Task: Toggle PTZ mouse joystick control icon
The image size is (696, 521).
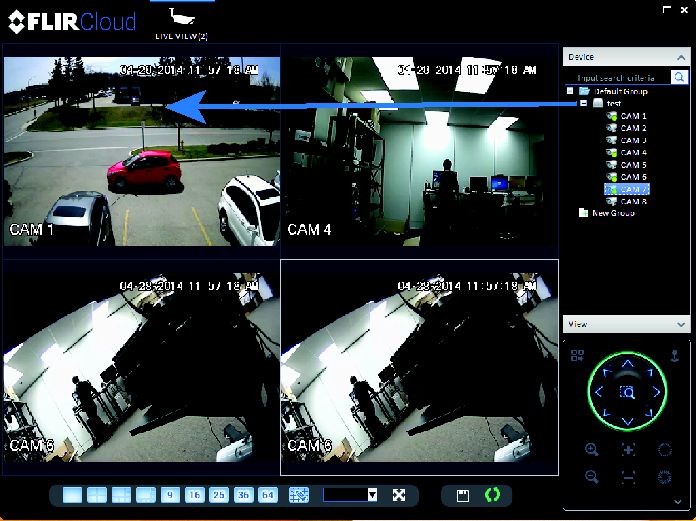Action: (x=675, y=355)
